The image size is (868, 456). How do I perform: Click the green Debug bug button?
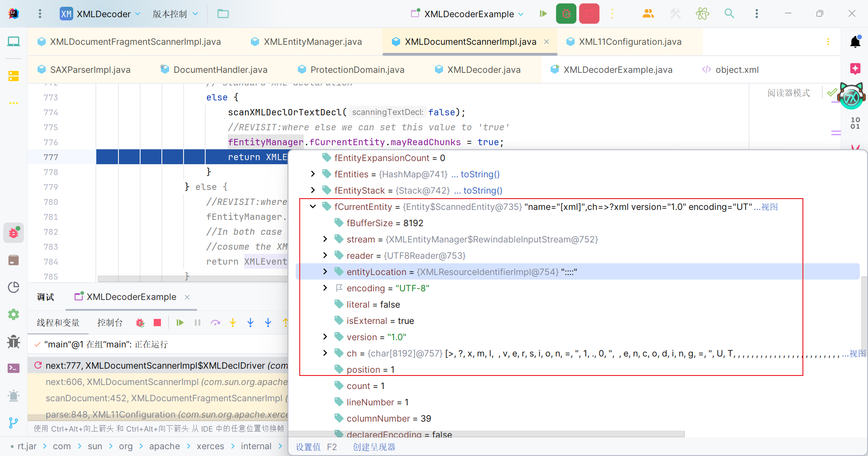click(566, 14)
